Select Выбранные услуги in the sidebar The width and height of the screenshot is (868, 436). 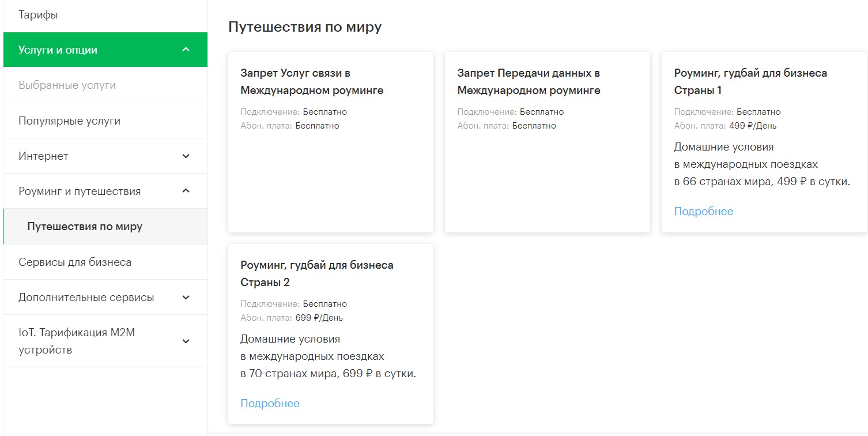[x=67, y=85]
